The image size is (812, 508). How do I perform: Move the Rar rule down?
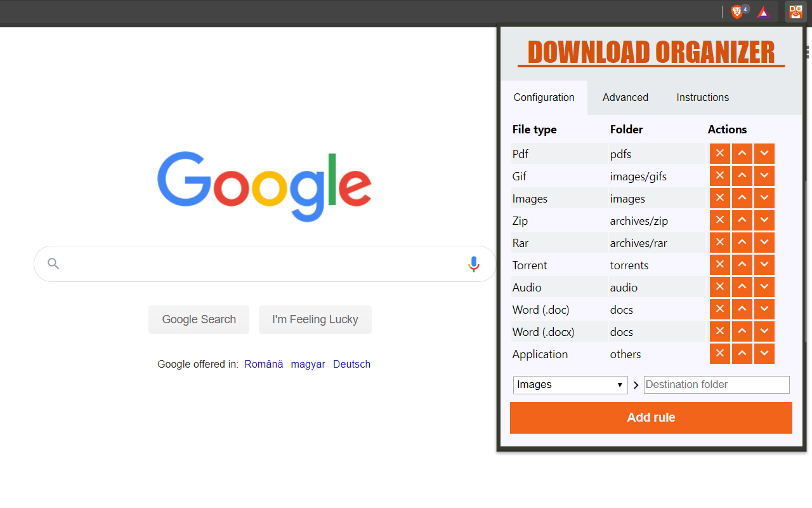[x=764, y=243]
